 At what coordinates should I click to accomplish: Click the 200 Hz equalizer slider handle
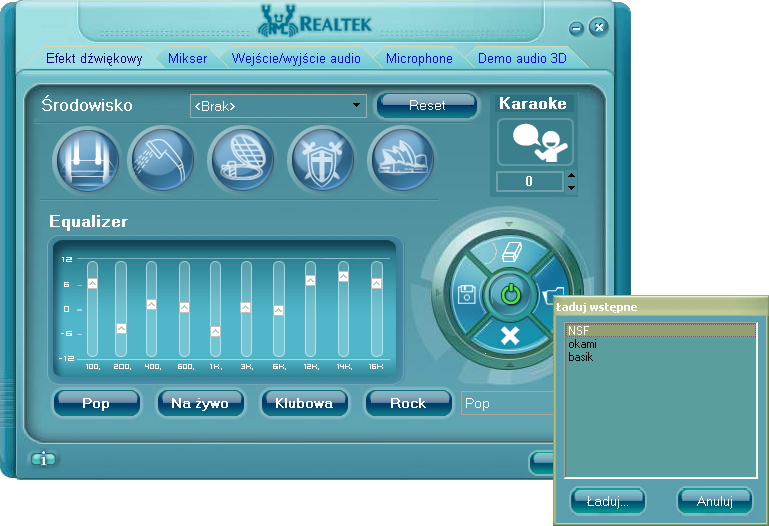point(121,328)
